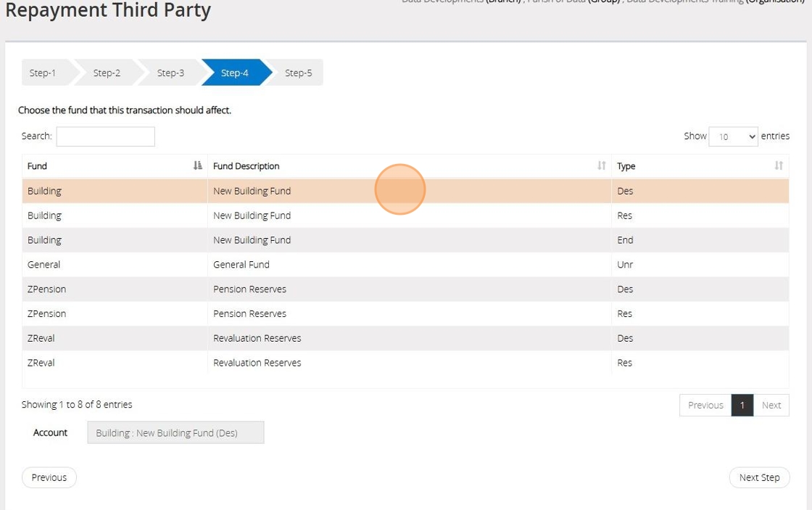Image resolution: width=812 pixels, height=510 pixels.
Task: Focus the Search input field
Action: [106, 136]
